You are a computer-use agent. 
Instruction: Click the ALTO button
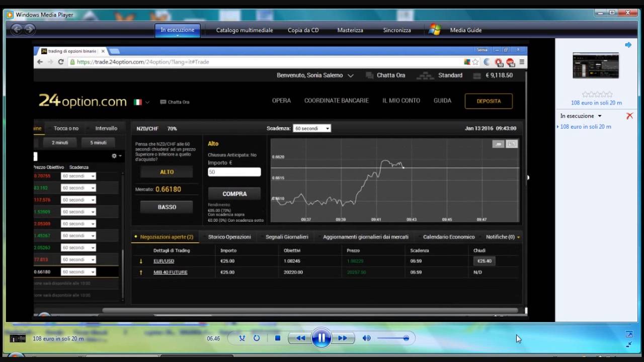point(167,172)
